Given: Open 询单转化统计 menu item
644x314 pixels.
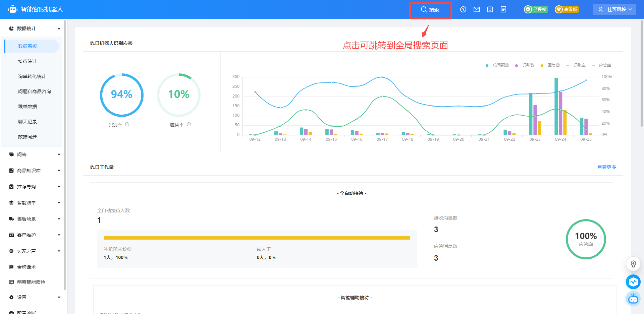Looking at the screenshot, I should 32,76.
